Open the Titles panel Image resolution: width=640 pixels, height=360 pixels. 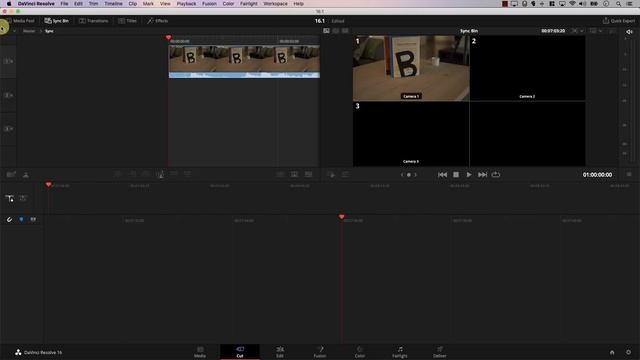click(x=127, y=21)
